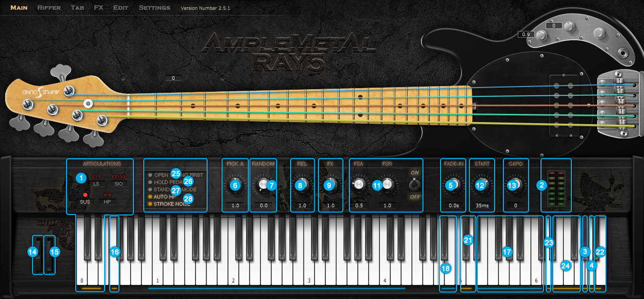Disable the Auto HP option
This screenshot has height=299, width=644.
162,197
